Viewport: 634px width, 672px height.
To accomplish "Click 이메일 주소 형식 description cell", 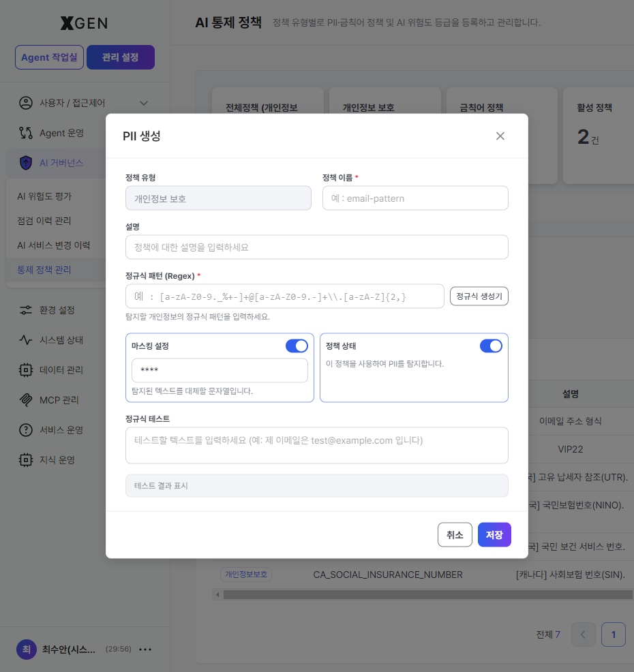I will point(570,421).
